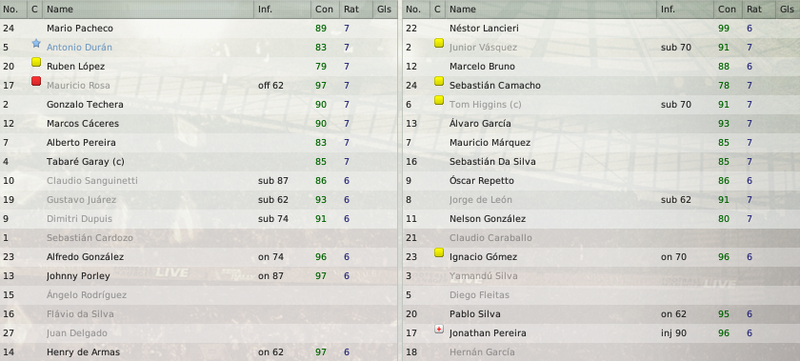Open player Mario Pacheco's profile
Image resolution: width=800 pixels, height=361 pixels.
(80, 28)
